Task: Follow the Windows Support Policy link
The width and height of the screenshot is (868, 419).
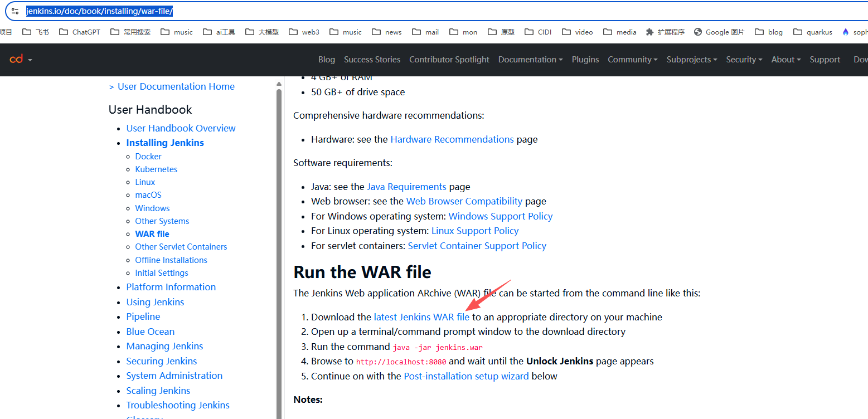Action: tap(501, 216)
